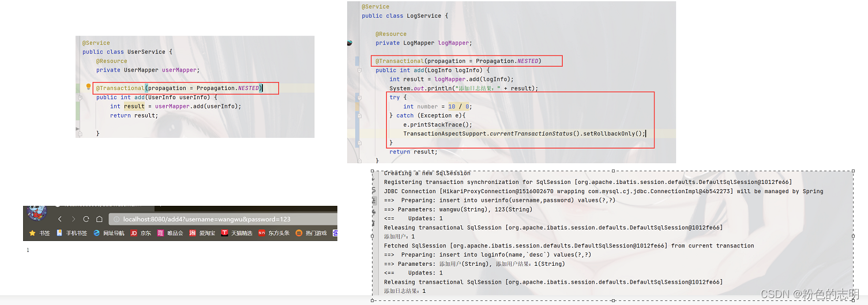Click console line 'Creating a new SqlSession'
868x305 pixels.
click(x=427, y=173)
